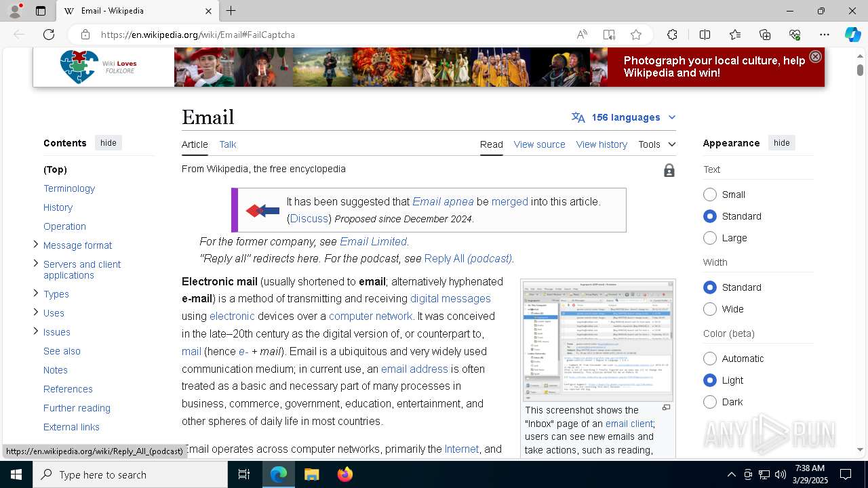Screen dimensions: 868x488
Task: Open the Read aloud icon
Action: [582, 35]
